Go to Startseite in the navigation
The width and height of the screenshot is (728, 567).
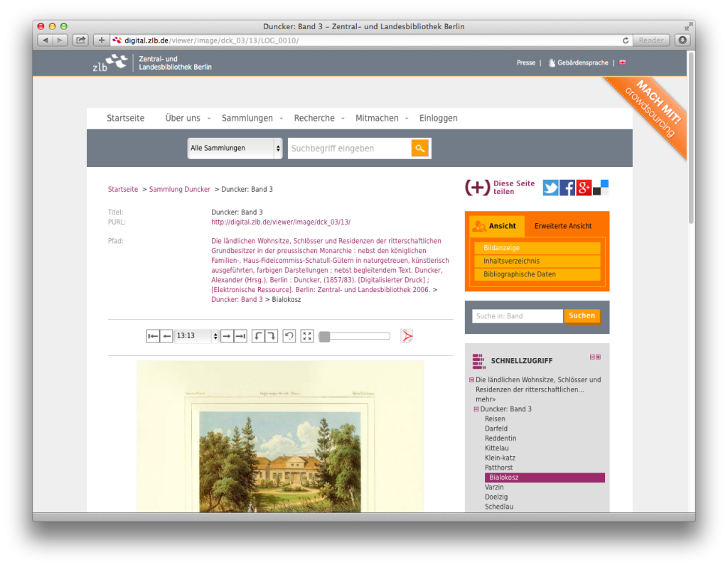click(x=125, y=119)
